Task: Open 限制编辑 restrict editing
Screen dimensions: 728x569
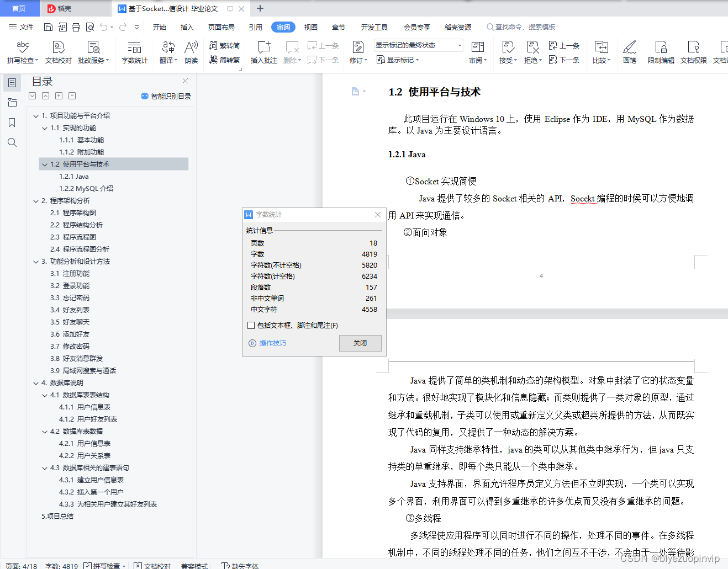Action: 661,52
